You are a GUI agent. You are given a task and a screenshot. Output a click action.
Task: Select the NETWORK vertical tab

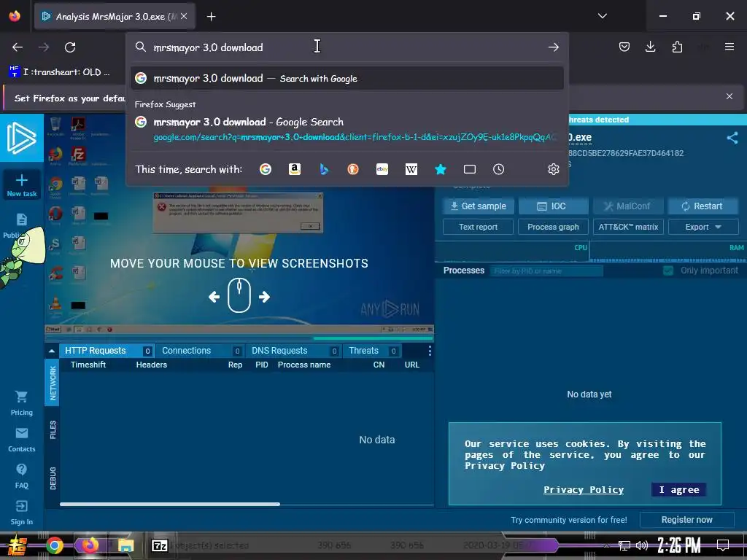click(x=52, y=382)
